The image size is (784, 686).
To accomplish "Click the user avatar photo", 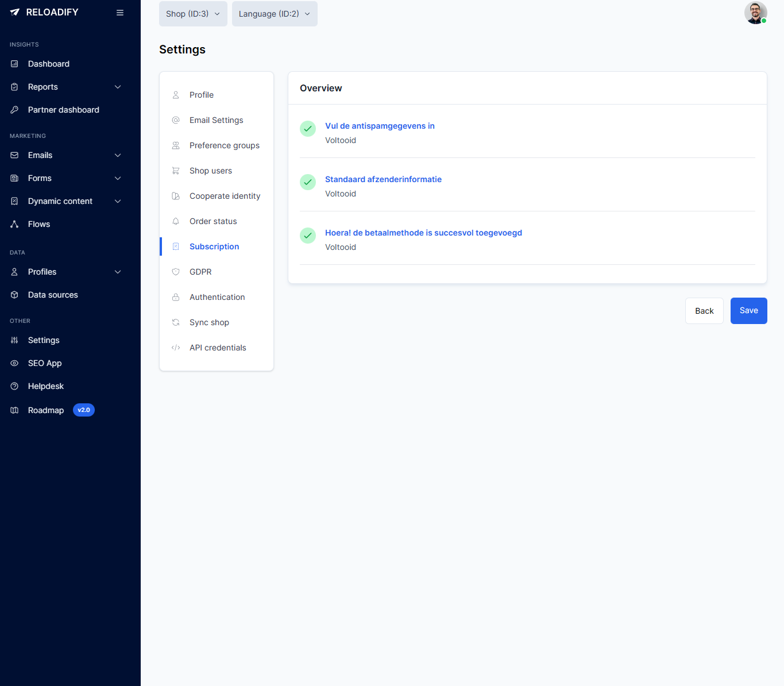I will [755, 13].
